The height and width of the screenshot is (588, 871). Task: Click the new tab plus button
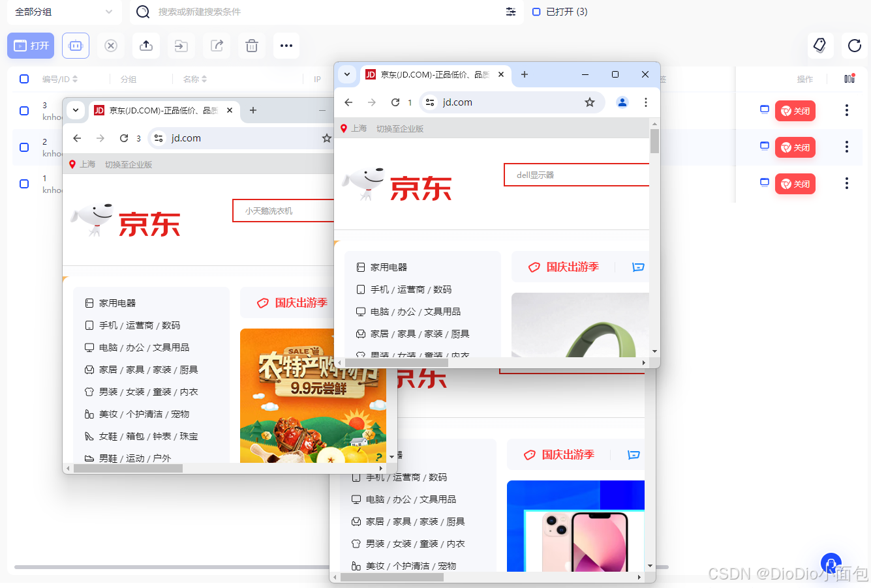(524, 74)
